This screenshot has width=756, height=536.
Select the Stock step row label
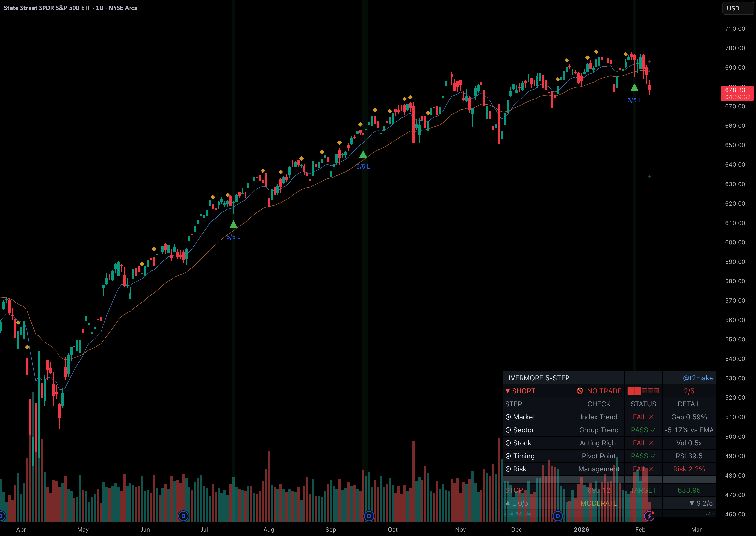tap(518, 443)
